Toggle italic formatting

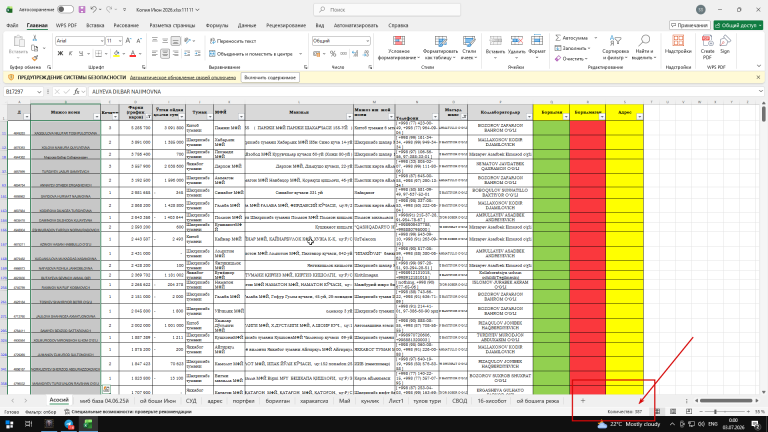coord(71,53)
